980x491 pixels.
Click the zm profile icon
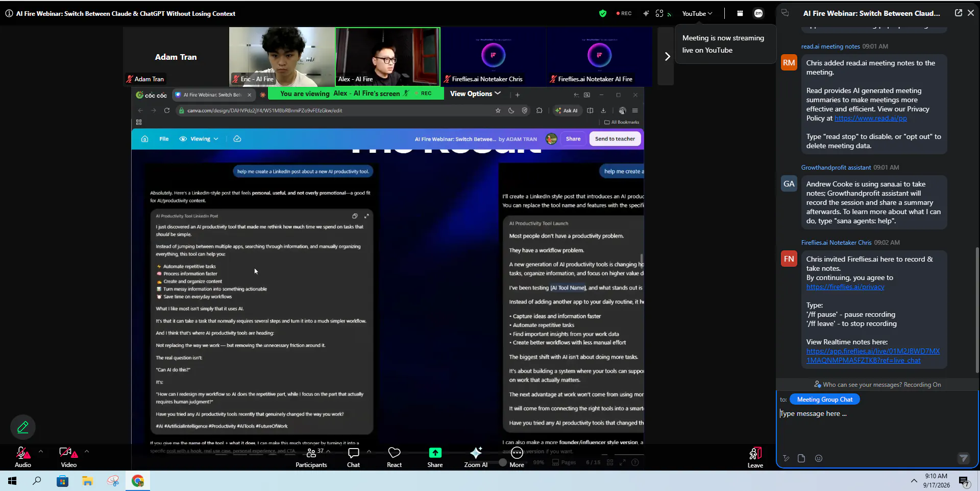pyautogui.click(x=758, y=14)
